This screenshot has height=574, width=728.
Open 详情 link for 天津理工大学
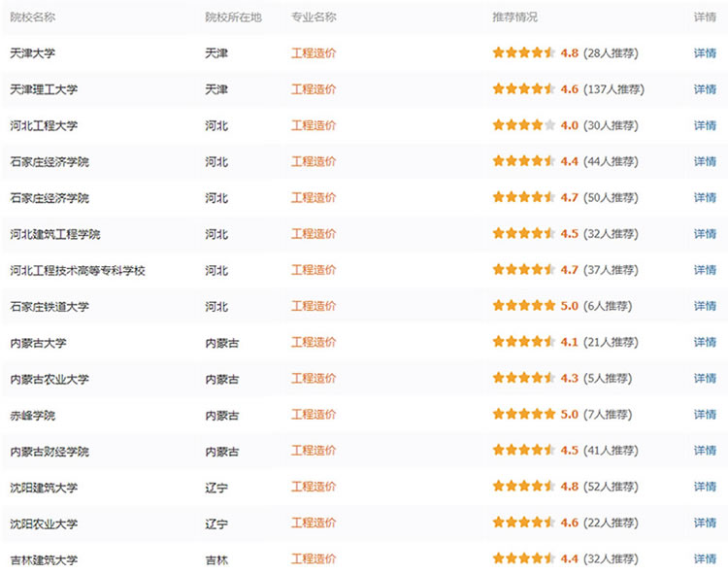(705, 89)
